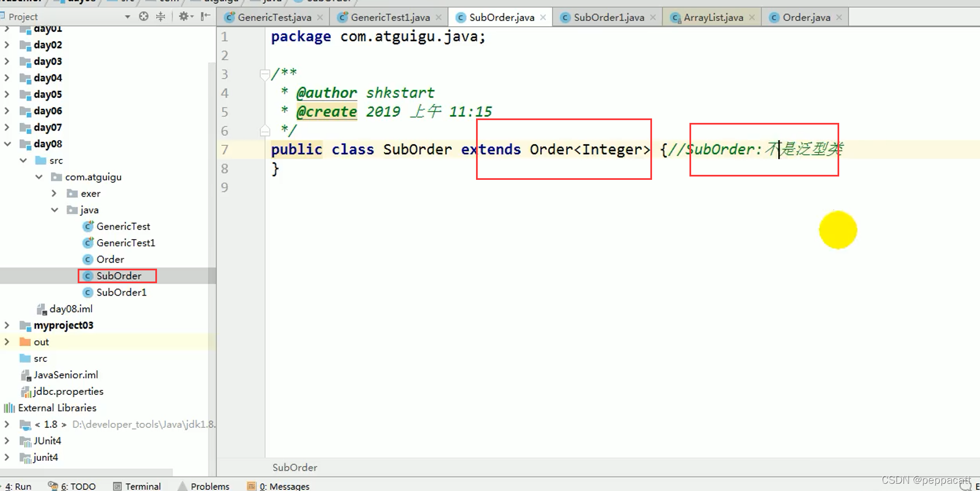Viewport: 980px width, 491px height.
Task: Click line number 7 in gutter
Action: point(225,150)
